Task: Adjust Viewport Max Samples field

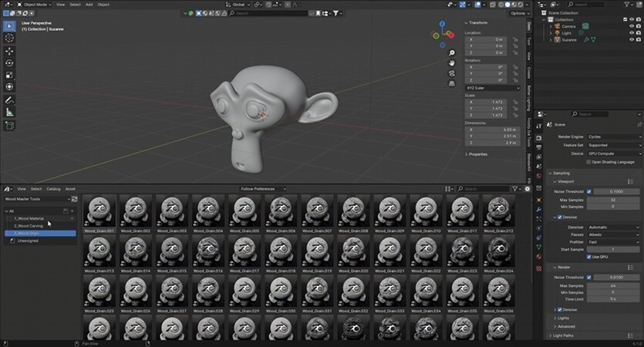Action: (x=613, y=200)
